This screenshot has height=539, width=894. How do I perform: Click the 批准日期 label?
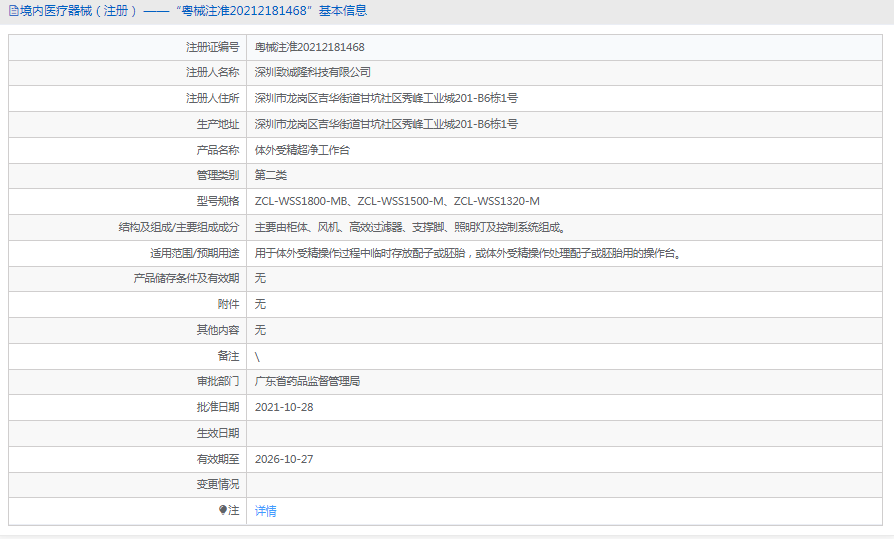pyautogui.click(x=218, y=407)
